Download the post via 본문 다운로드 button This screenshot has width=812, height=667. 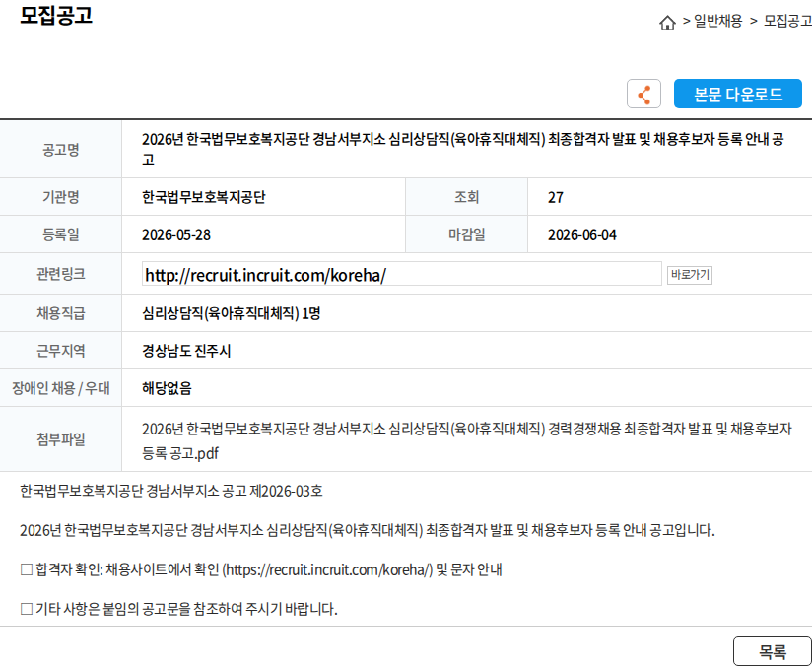(737, 94)
